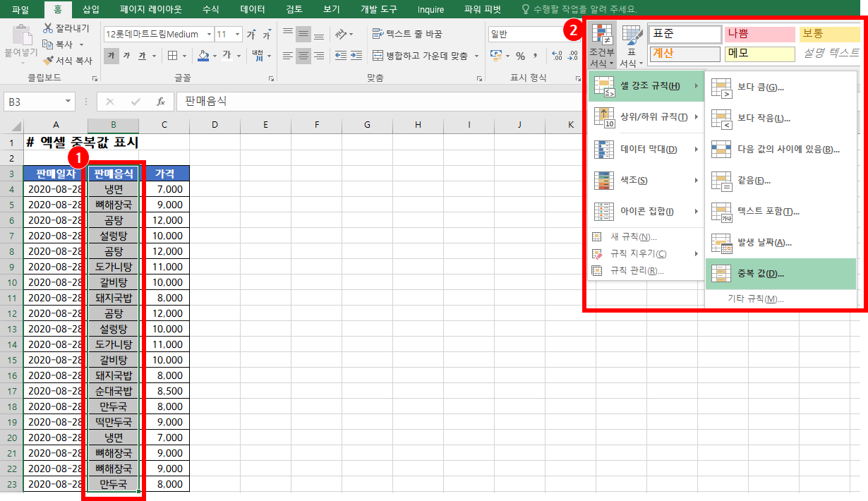The image size is (868, 501).
Task: Switch to the 수식 (Formulas) tab
Action: (x=210, y=10)
